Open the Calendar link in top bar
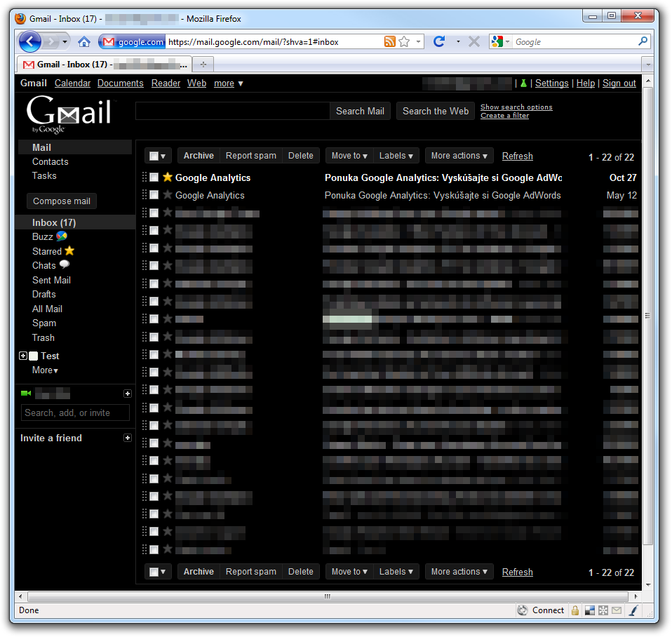 pyautogui.click(x=72, y=83)
